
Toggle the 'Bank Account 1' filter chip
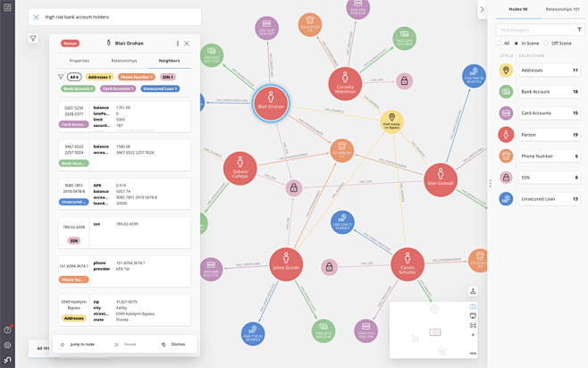point(78,88)
